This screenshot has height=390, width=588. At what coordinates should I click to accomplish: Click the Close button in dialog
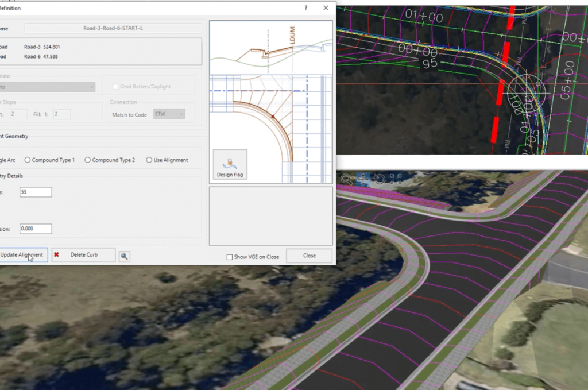309,256
